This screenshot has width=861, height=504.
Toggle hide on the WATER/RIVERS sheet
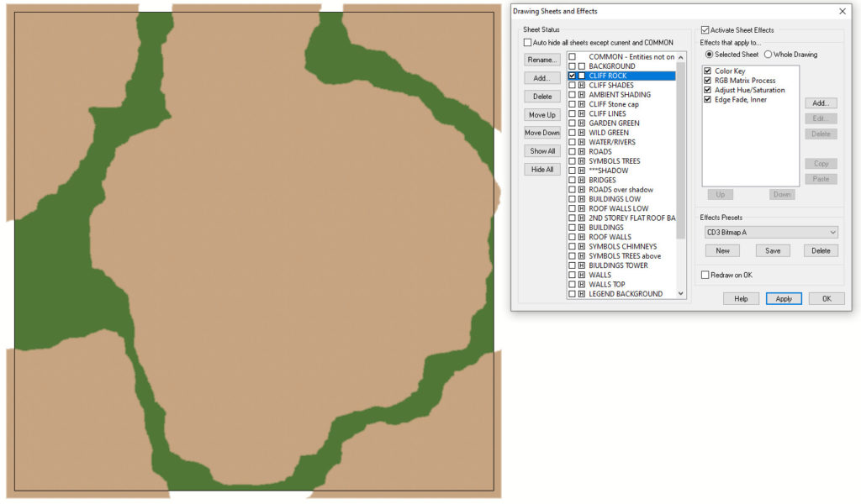(580, 142)
